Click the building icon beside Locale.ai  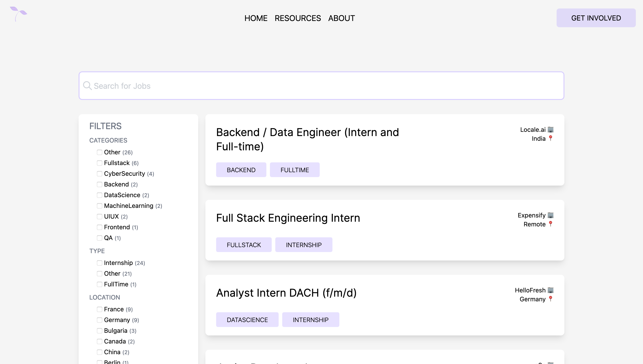(550, 130)
